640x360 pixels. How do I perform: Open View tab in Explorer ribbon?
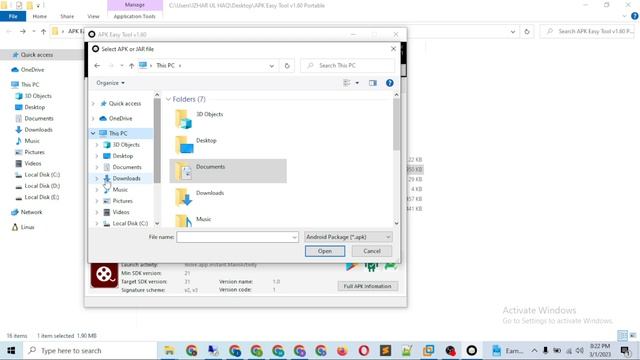coord(93,16)
